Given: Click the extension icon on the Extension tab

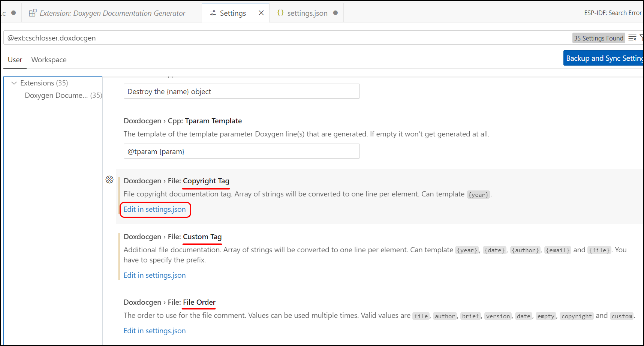Looking at the screenshot, I should point(32,12).
